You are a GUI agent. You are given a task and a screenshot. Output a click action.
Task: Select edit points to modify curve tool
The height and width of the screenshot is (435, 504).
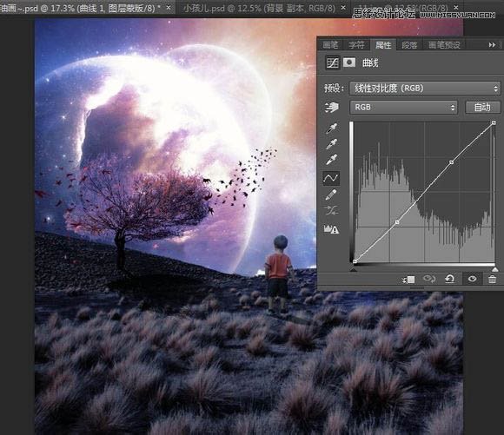click(x=331, y=178)
